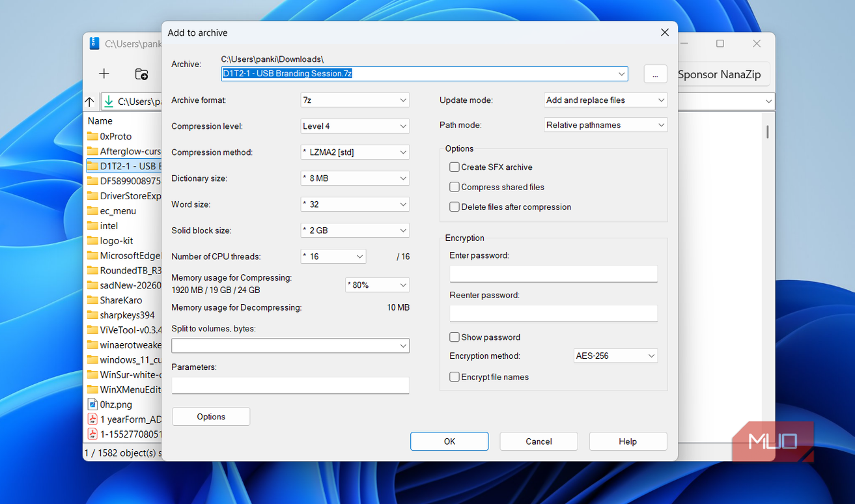Select the 1 yearForm PDF file icon
This screenshot has height=504, width=855.
(92, 419)
